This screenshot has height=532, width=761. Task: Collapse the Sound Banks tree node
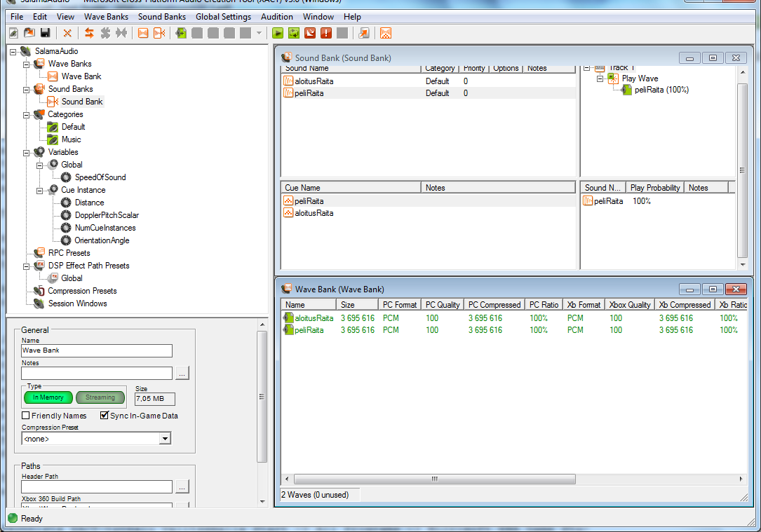[26, 89]
